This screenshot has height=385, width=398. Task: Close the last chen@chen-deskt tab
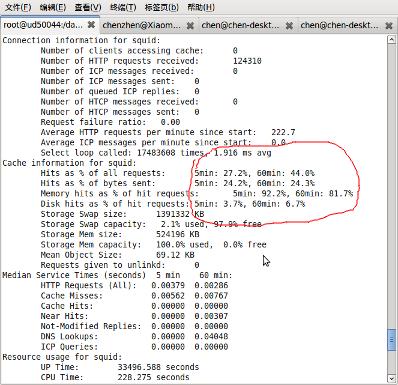tap(389, 25)
